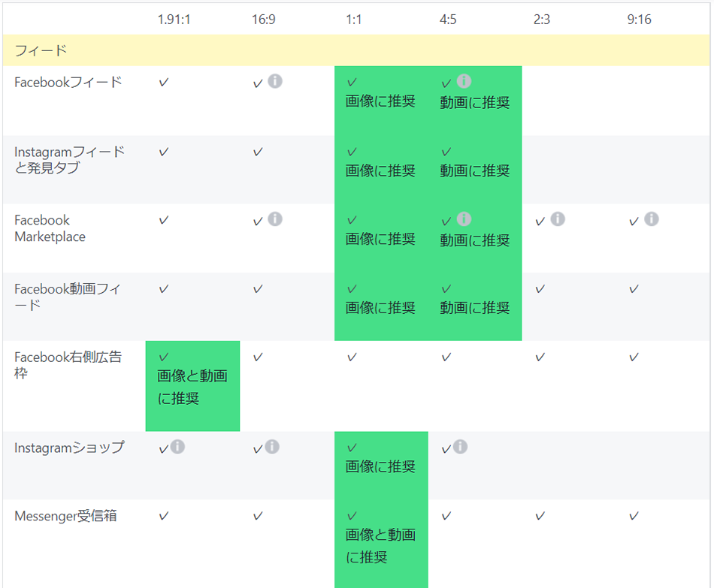The height and width of the screenshot is (588, 714).
Task: Open info icon for Instagramショップ 1.91:1
Action: click(x=177, y=447)
